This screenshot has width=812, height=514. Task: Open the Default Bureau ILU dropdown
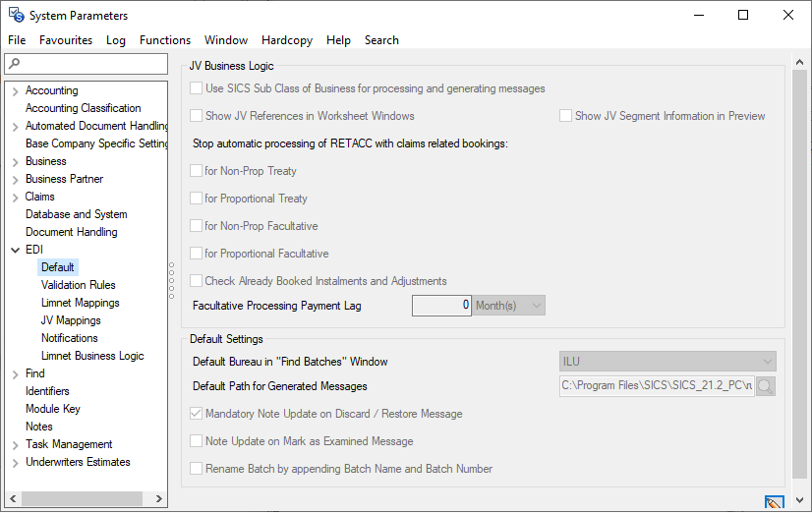click(x=667, y=362)
